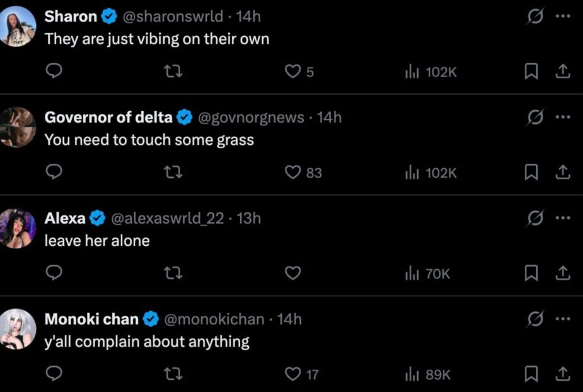
Task: Expand more menu on Monoki chan's tweet
Action: pyautogui.click(x=563, y=319)
